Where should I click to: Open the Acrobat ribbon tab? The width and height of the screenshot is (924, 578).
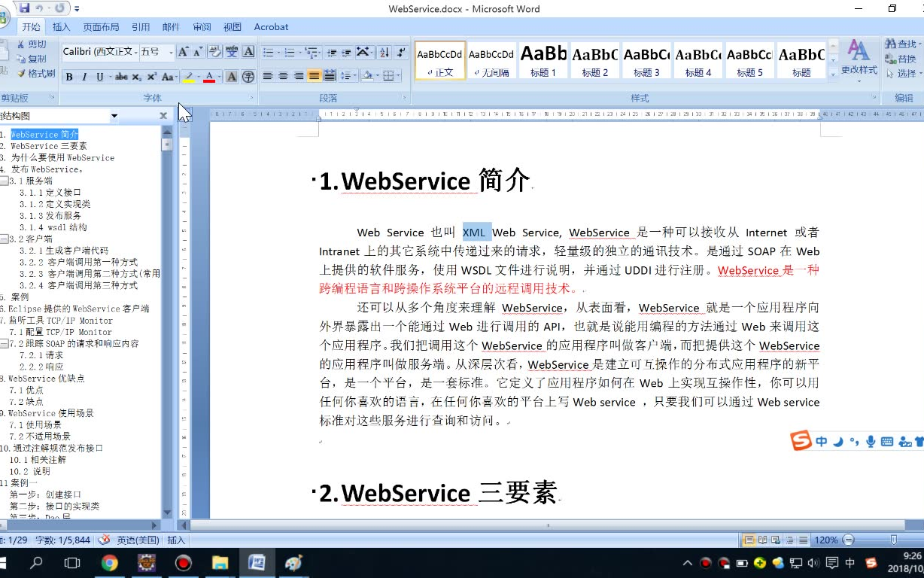[x=271, y=26]
